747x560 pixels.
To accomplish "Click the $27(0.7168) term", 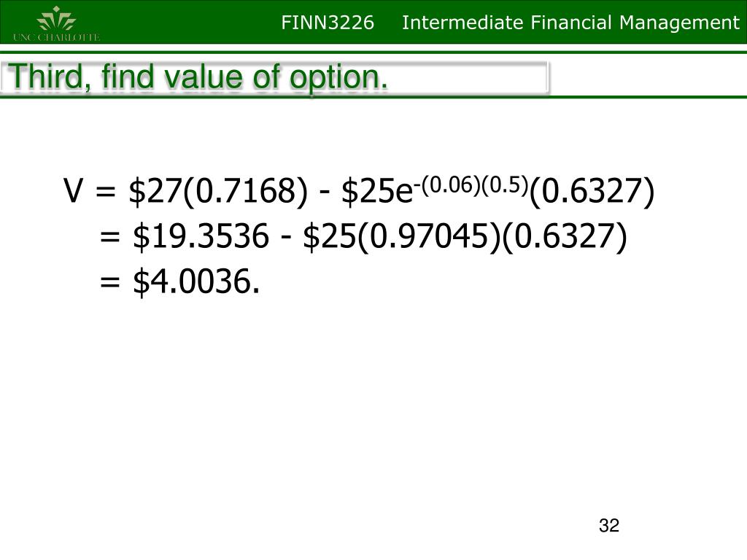I will 218,191.
